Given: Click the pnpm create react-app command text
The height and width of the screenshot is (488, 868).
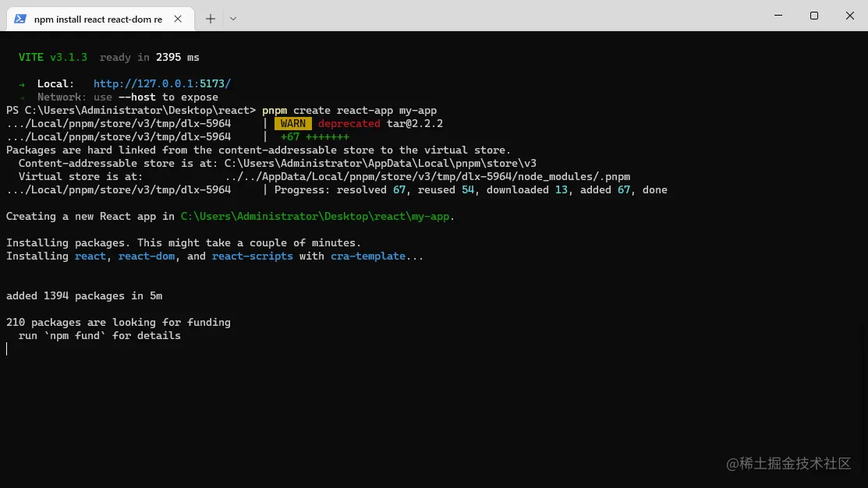Looking at the screenshot, I should pos(349,110).
